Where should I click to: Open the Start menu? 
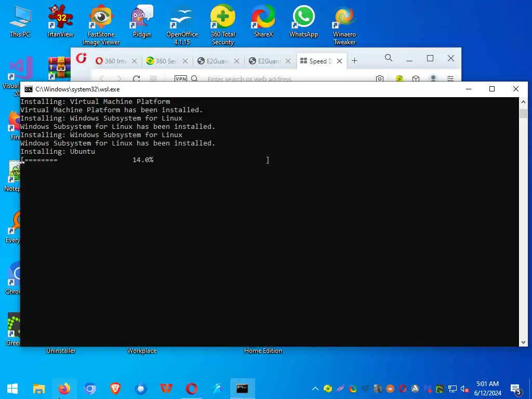12,389
